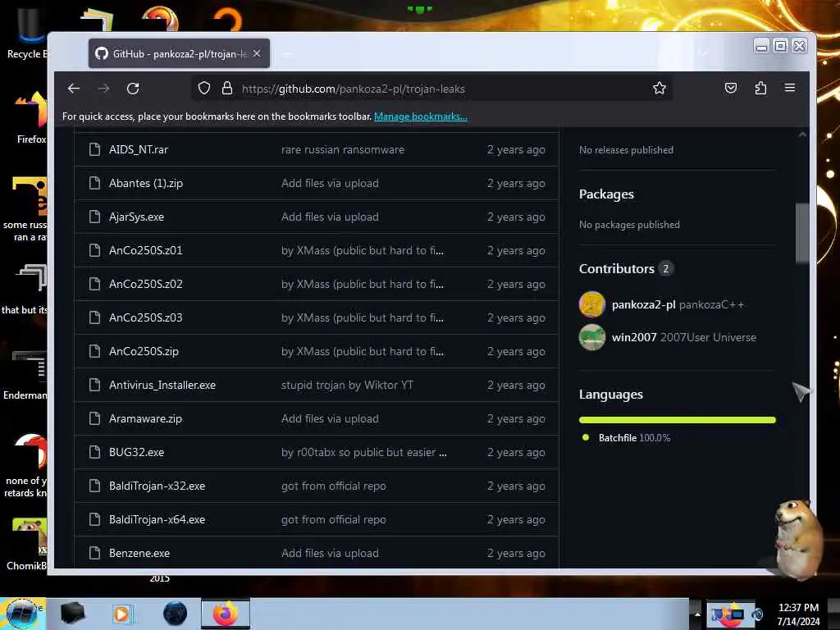
Task: Open the taskbar clock showing 12:37 PM
Action: [798, 614]
